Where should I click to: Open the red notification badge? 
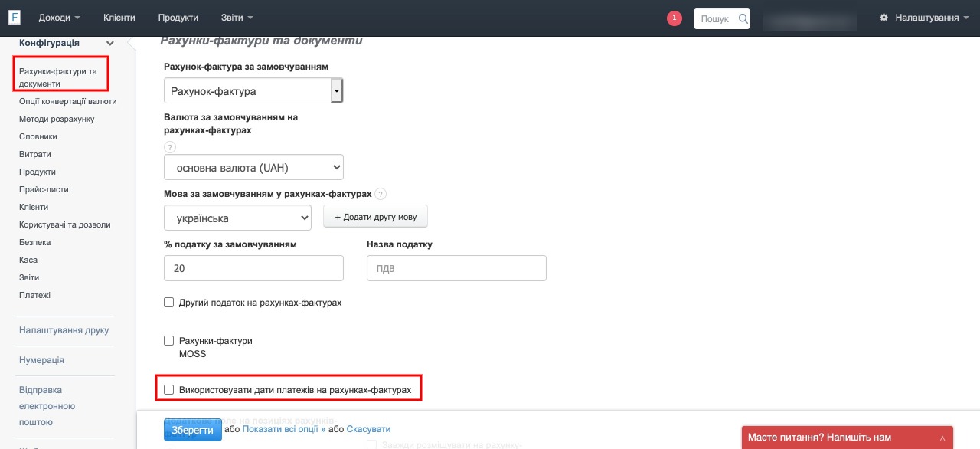[675, 18]
